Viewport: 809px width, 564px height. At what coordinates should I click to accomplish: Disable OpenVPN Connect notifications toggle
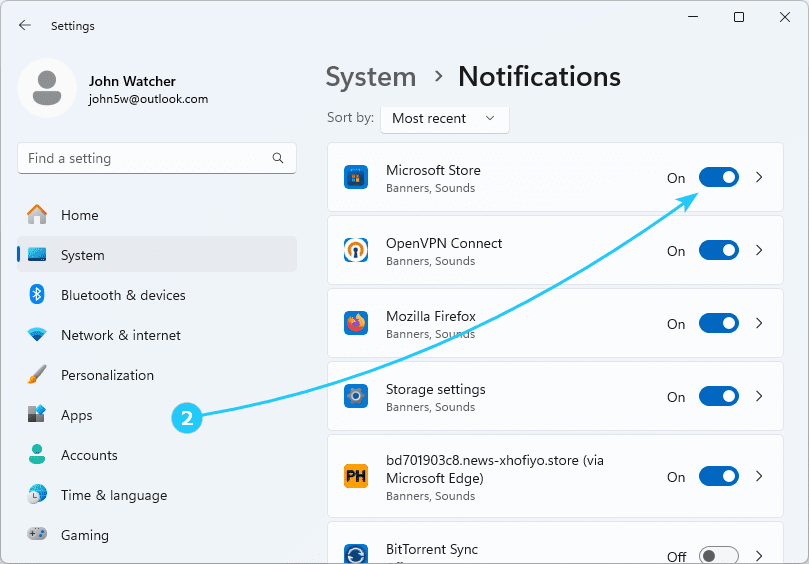[718, 250]
